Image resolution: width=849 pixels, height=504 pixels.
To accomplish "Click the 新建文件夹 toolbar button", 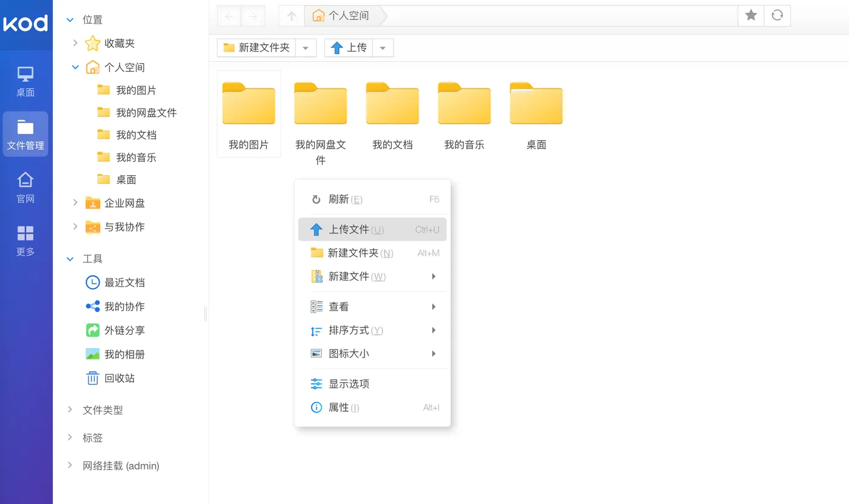I will pos(256,48).
